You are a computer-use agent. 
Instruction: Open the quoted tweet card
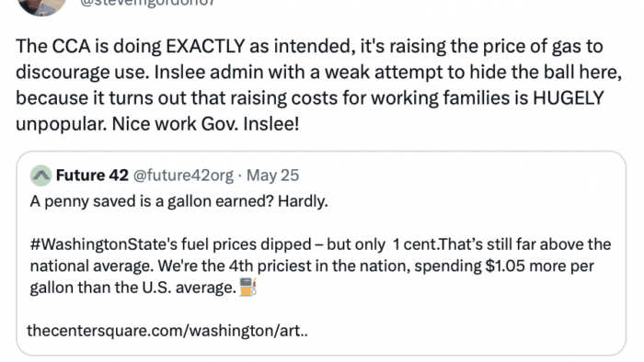click(x=321, y=254)
